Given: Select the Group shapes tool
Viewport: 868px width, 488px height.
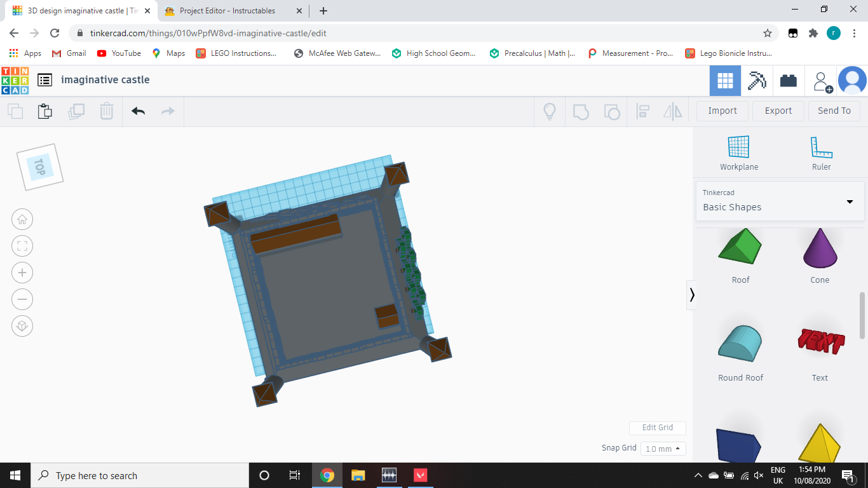Looking at the screenshot, I should tap(581, 112).
